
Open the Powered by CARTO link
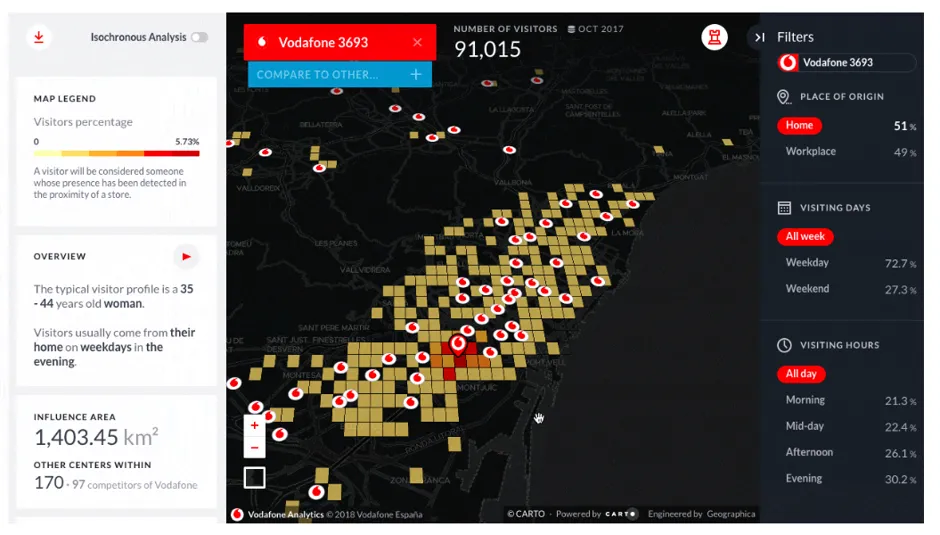tap(596, 514)
